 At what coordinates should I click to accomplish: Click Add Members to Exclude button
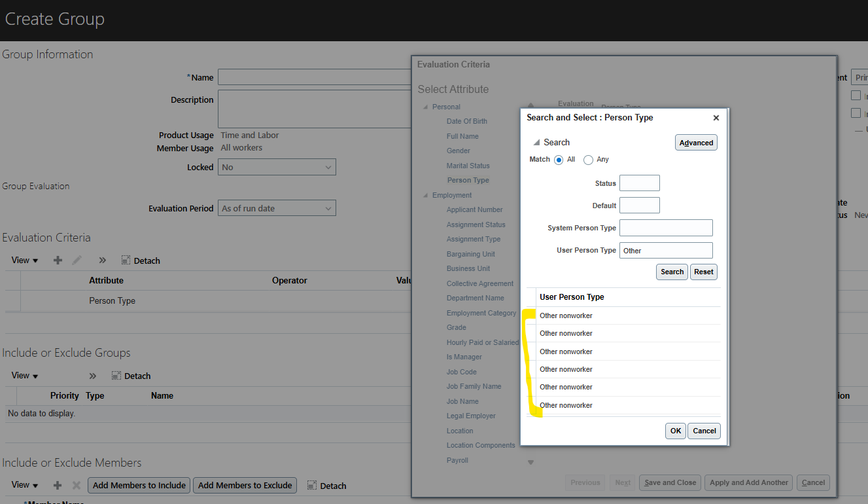[245, 485]
